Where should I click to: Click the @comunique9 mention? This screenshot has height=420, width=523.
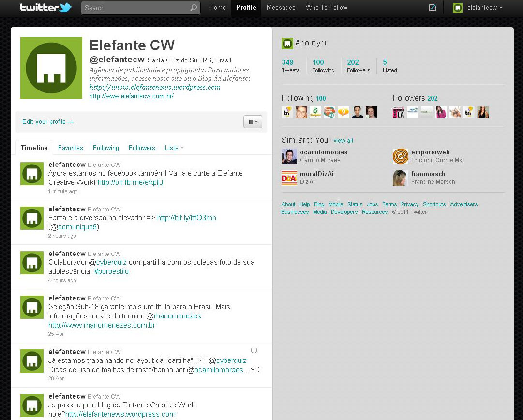point(77,227)
